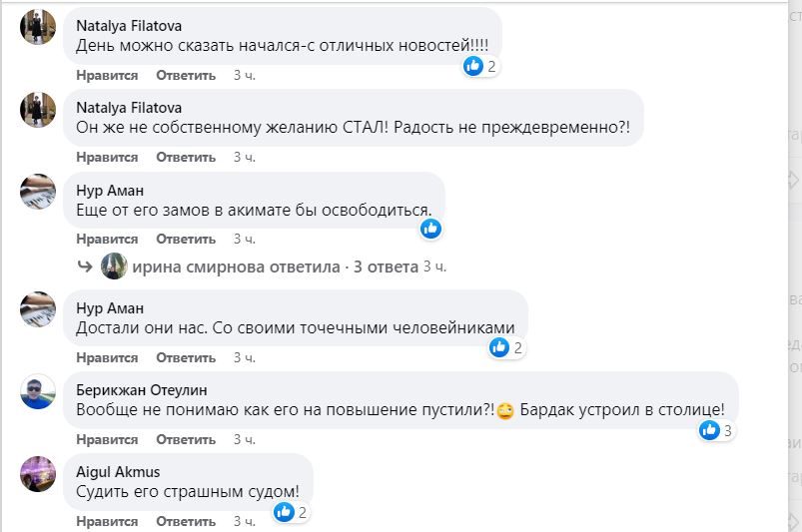Open like reactions on 'Достали они нас' comment
This screenshot has width=802, height=532.
[x=500, y=348]
